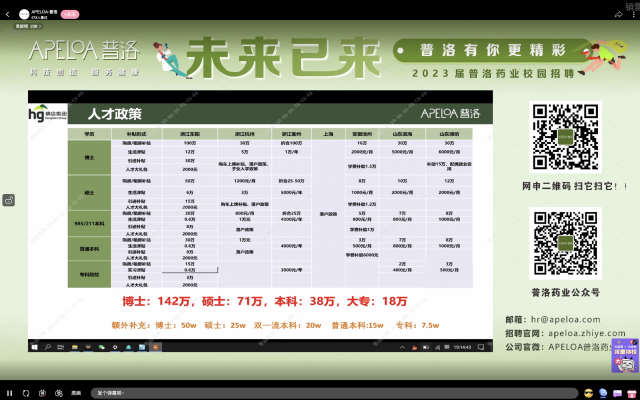Toggle the screen lock icon on the left edge

click(9, 200)
